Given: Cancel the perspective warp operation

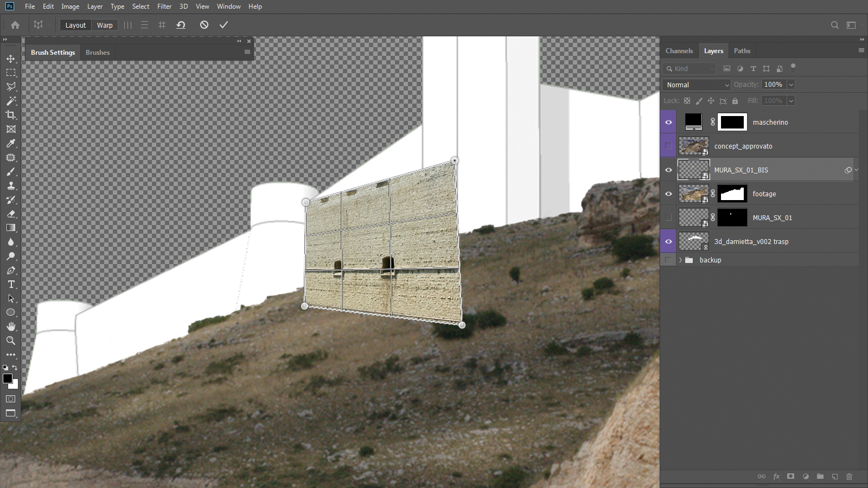Looking at the screenshot, I should pyautogui.click(x=204, y=25).
